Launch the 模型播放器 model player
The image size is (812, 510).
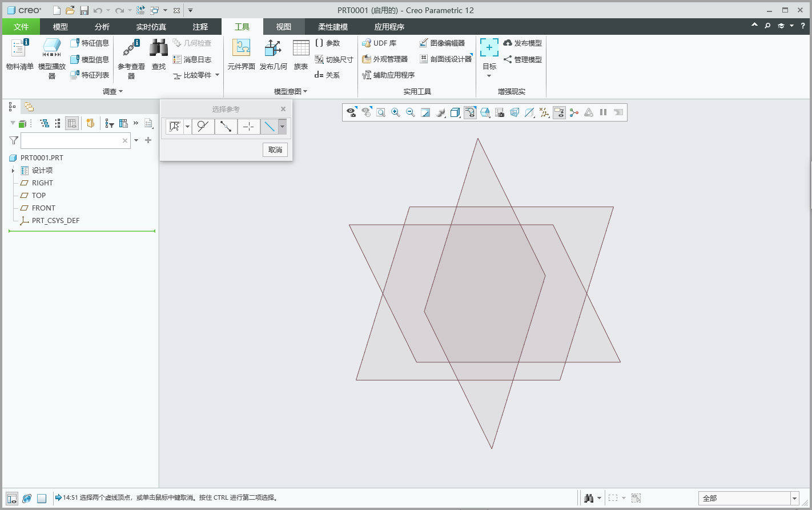(51, 59)
